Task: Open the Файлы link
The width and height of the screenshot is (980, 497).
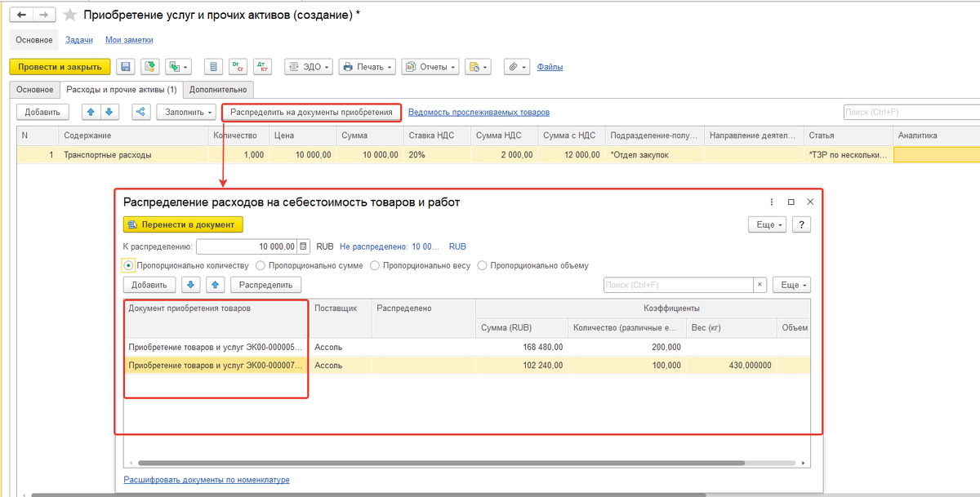Action: click(550, 67)
